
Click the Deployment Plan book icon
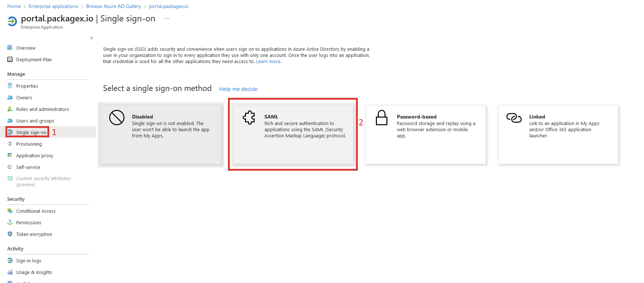pos(10,59)
